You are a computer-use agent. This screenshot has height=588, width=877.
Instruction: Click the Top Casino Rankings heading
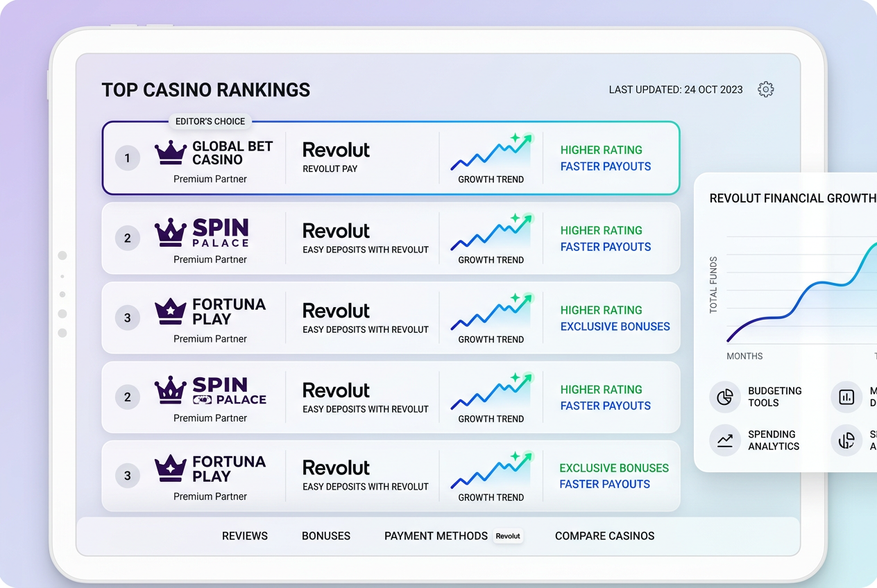(x=206, y=90)
